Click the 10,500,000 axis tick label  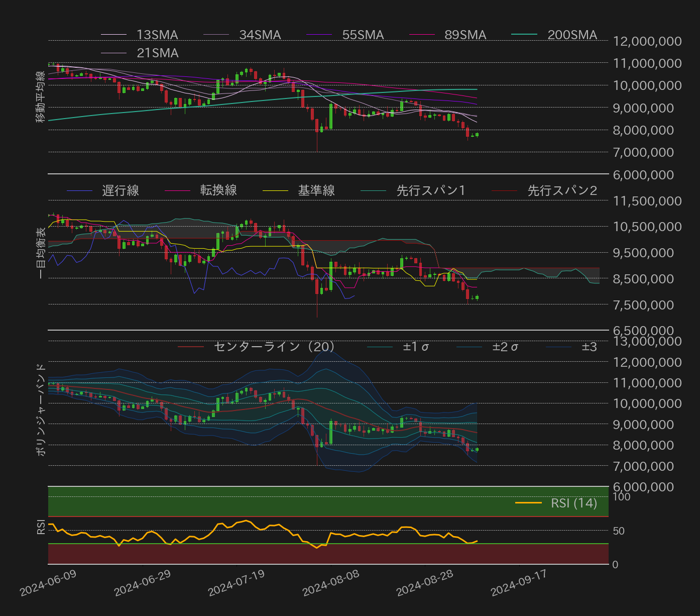click(648, 227)
